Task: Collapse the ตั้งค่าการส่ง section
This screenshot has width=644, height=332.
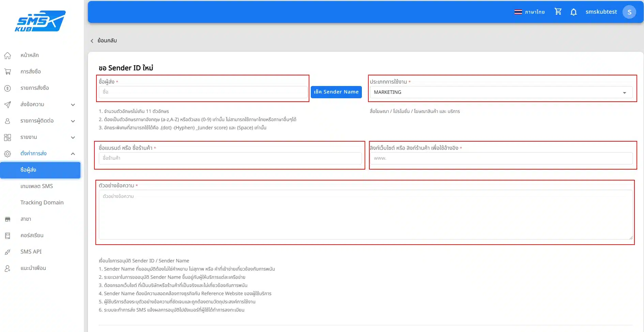Action: (73, 154)
